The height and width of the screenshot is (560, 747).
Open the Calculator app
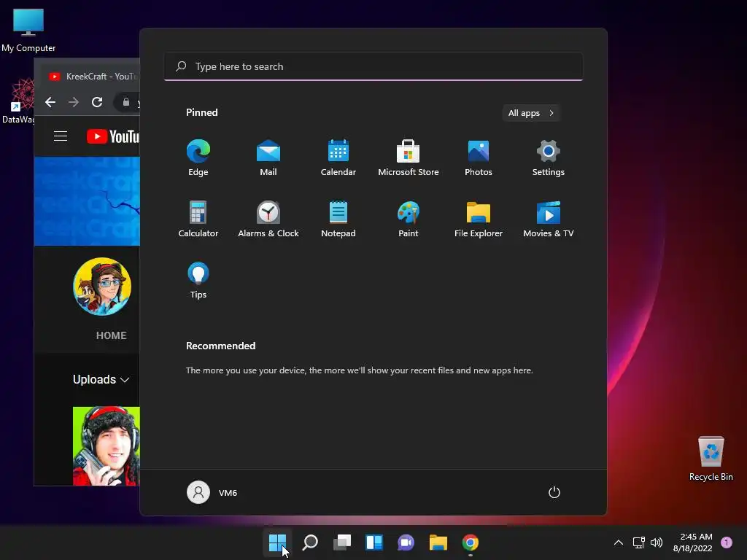pyautogui.click(x=198, y=219)
